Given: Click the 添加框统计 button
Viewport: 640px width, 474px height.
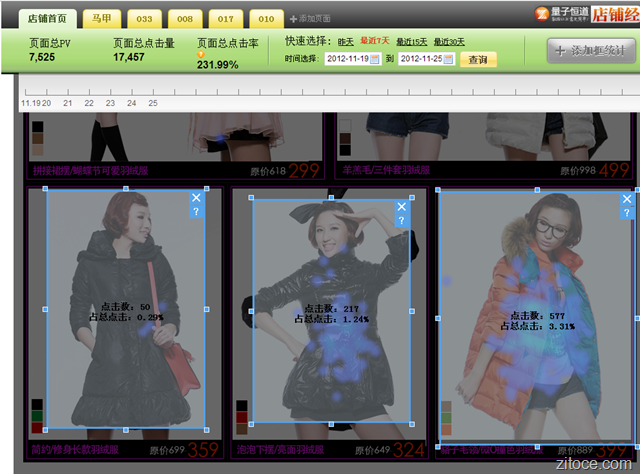Looking at the screenshot, I should (x=590, y=51).
